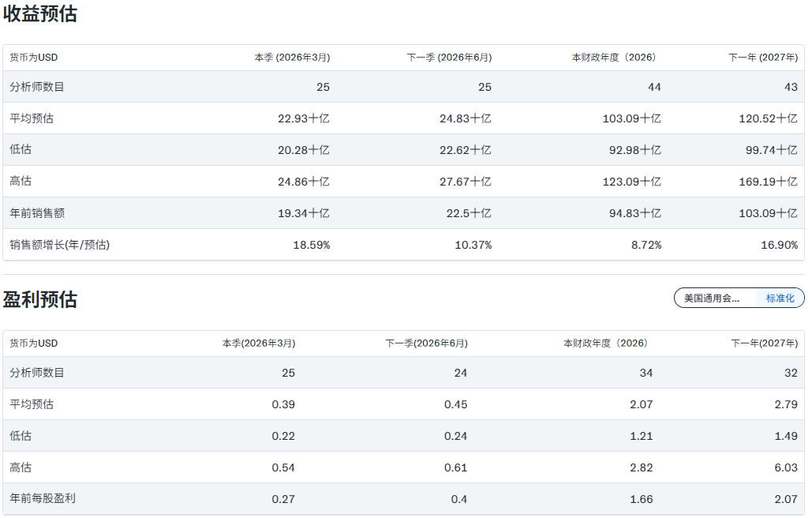Click 本财政年度（2026）header in 收益预估 table
The image size is (812, 518).
[614, 58]
